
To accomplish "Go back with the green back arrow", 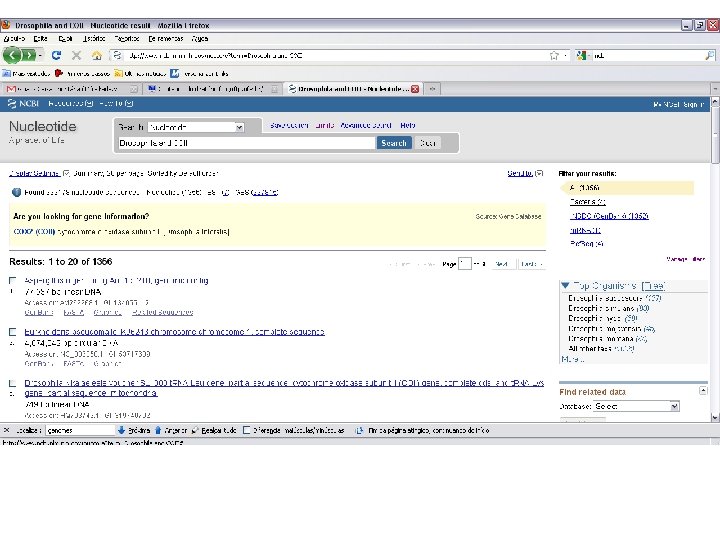I will [11, 56].
